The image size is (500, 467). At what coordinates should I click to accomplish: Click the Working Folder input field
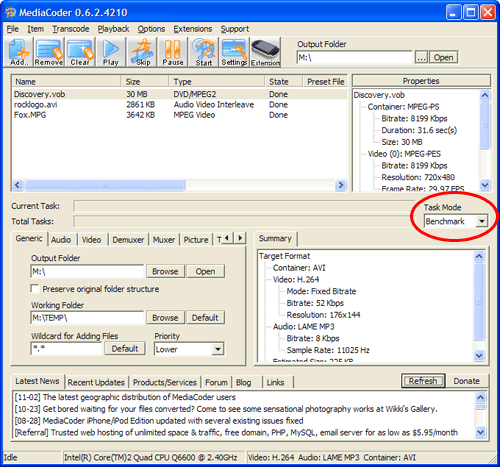[x=87, y=318]
